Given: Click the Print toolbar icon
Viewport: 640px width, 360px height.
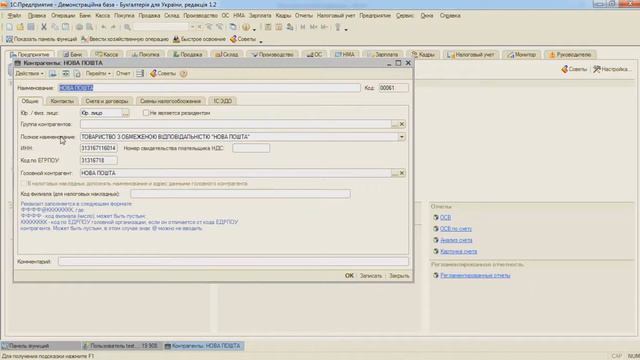Looking at the screenshot, I should pos(79,27).
